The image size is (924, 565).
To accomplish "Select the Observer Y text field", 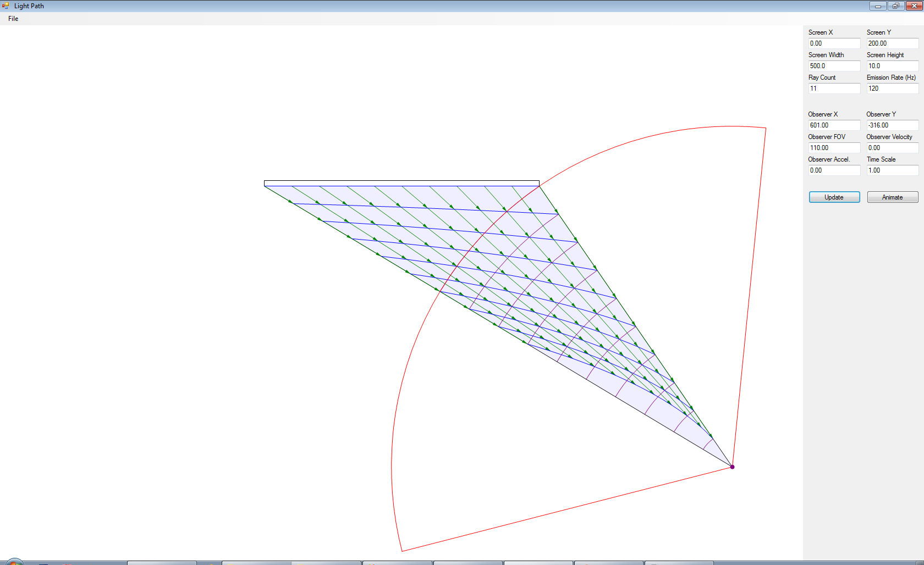I will click(892, 125).
